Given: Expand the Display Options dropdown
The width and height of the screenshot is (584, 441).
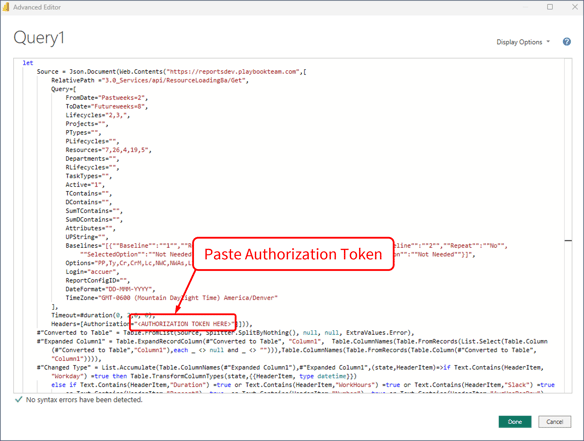Looking at the screenshot, I should [x=523, y=42].
